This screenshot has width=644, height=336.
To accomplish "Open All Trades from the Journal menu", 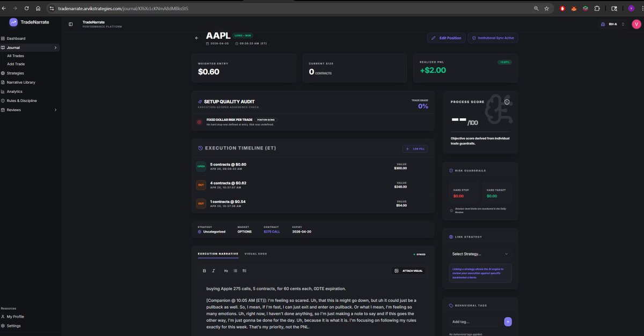I will [15, 55].
